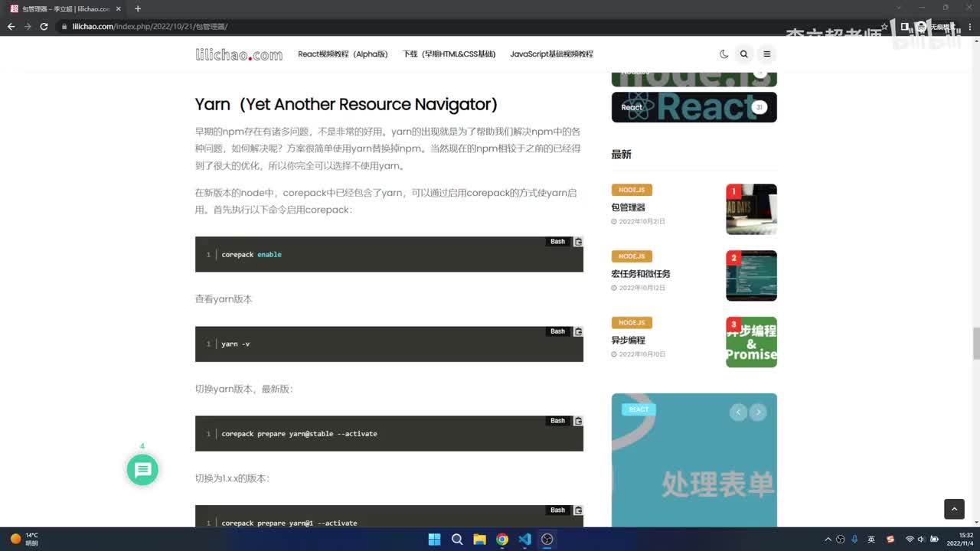The image size is (980, 551).
Task: Open React视频教程 (Alpha版) menu
Action: pos(343,54)
